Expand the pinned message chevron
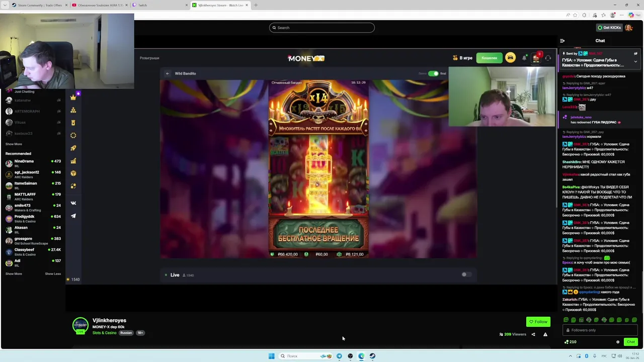This screenshot has width=644, height=362. tap(635, 61)
